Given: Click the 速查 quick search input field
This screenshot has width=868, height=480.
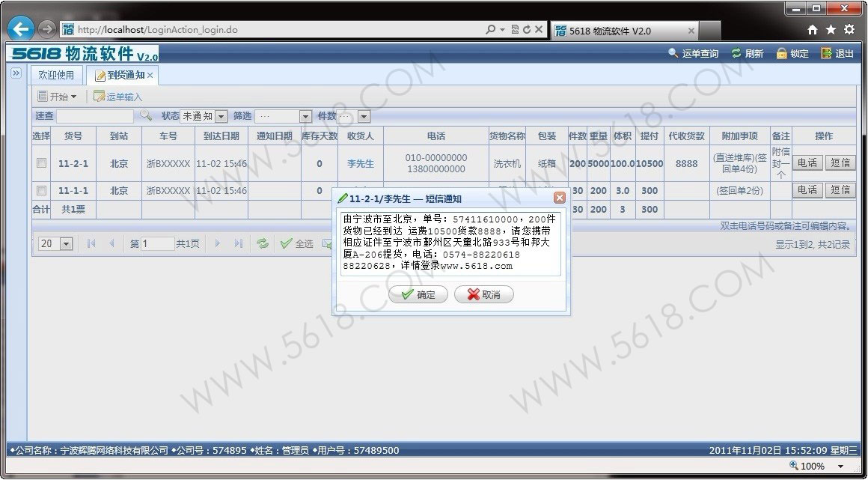Looking at the screenshot, I should coord(95,116).
